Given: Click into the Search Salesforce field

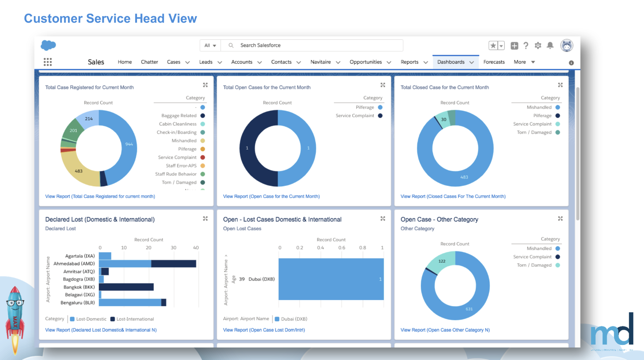Looking at the screenshot, I should pyautogui.click(x=312, y=46).
